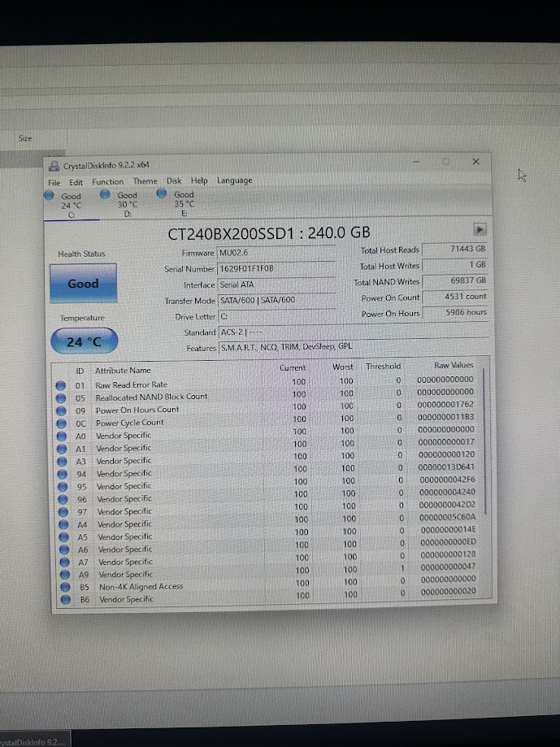Click Total NAND Writes value 69837 GB
The image size is (560, 747).
[x=455, y=280]
